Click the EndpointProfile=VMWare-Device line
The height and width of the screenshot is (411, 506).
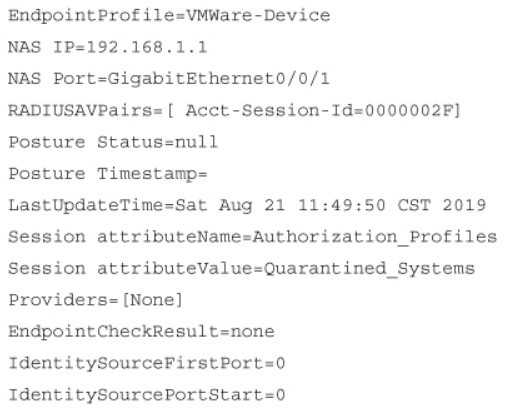(169, 16)
